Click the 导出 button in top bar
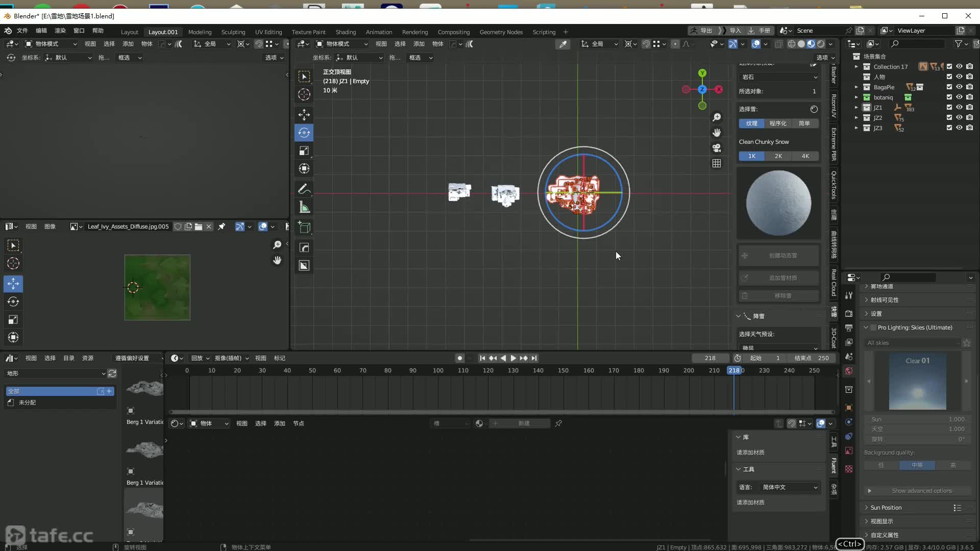 [x=701, y=31]
